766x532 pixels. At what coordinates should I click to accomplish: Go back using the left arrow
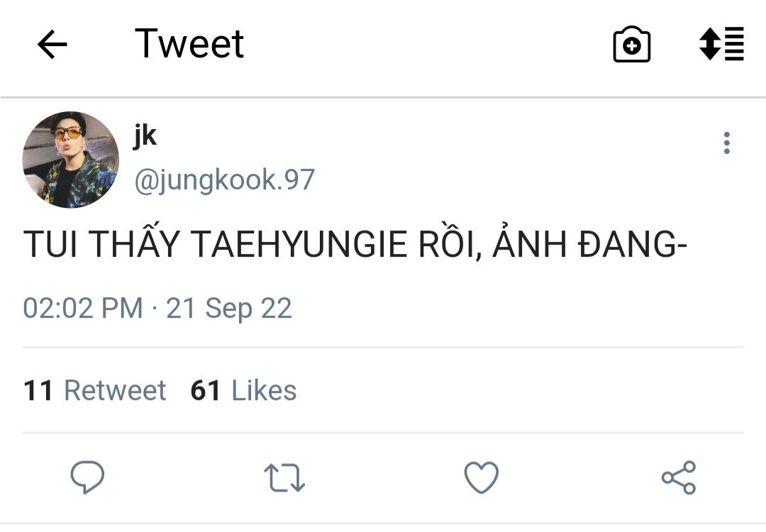point(52,45)
